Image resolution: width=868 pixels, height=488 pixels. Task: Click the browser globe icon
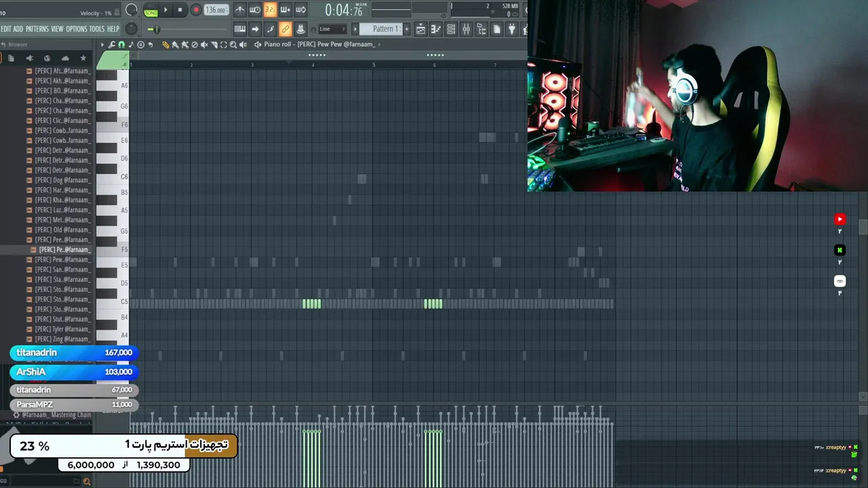(x=47, y=58)
